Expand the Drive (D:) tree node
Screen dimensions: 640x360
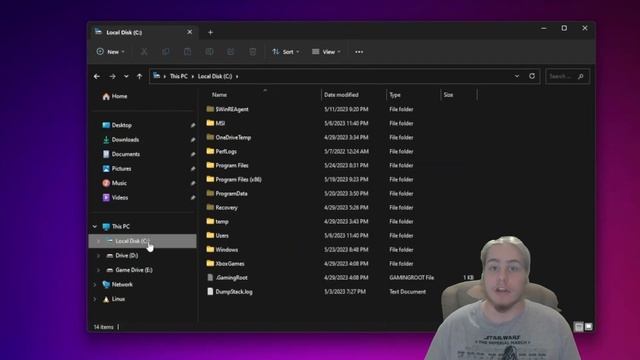tap(98, 256)
